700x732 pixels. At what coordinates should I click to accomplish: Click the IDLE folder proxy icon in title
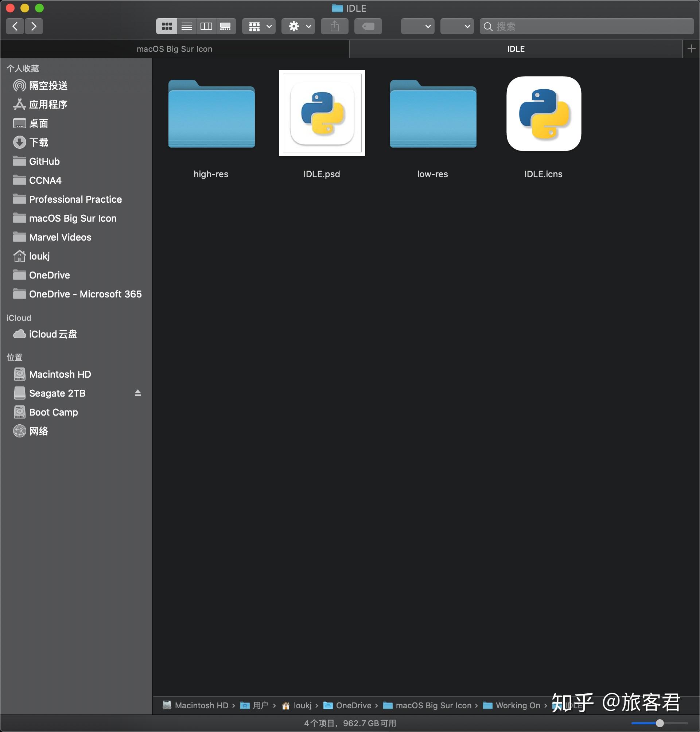[337, 8]
